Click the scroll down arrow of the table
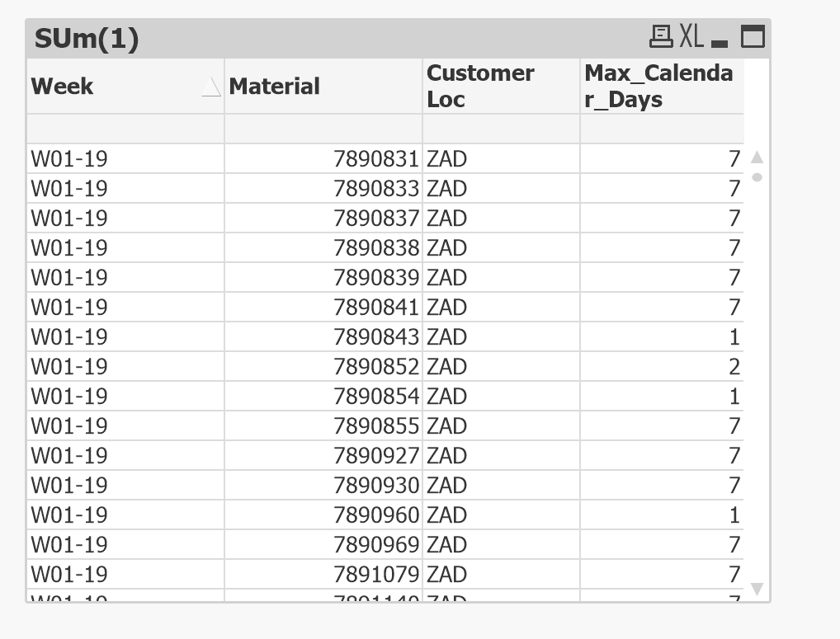The image size is (840, 639). 757,589
